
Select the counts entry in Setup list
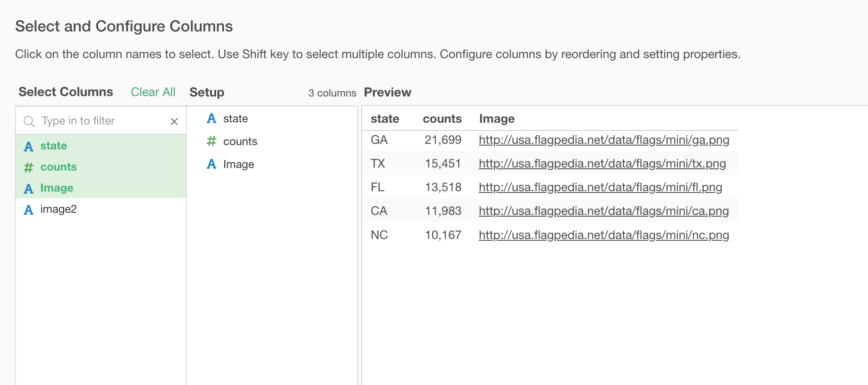[x=272, y=141]
